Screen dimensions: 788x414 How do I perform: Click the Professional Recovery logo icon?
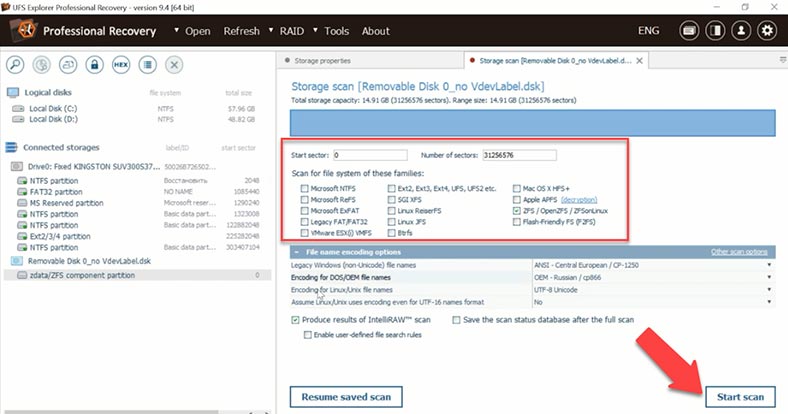[x=23, y=30]
